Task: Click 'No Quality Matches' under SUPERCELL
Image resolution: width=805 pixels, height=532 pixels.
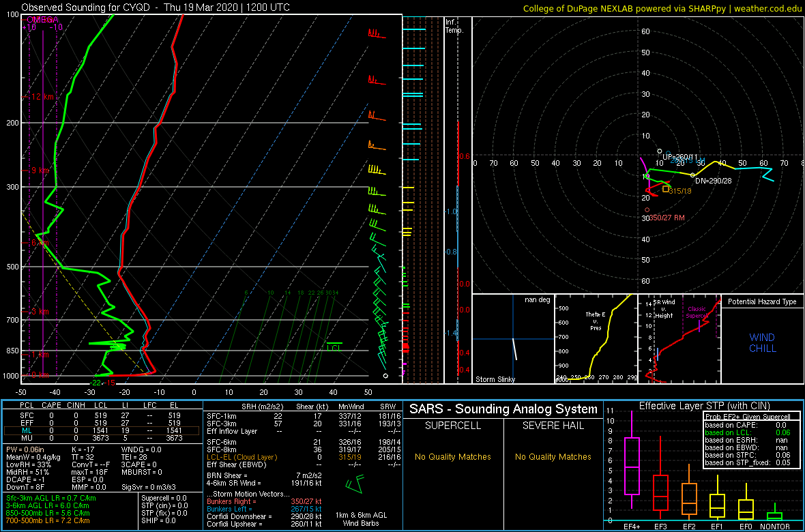Action: (452, 456)
